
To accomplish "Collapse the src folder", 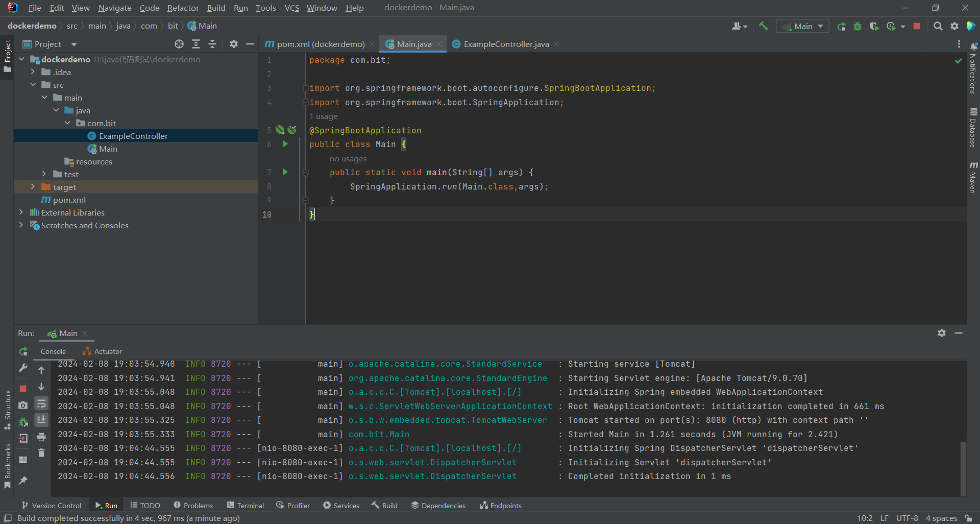I will pyautogui.click(x=33, y=85).
